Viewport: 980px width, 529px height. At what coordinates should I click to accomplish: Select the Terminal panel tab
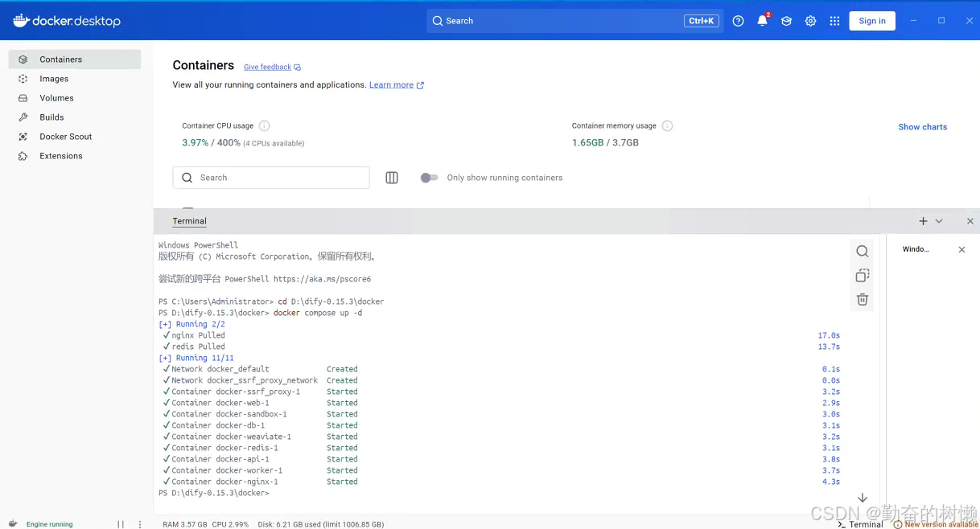click(x=190, y=221)
